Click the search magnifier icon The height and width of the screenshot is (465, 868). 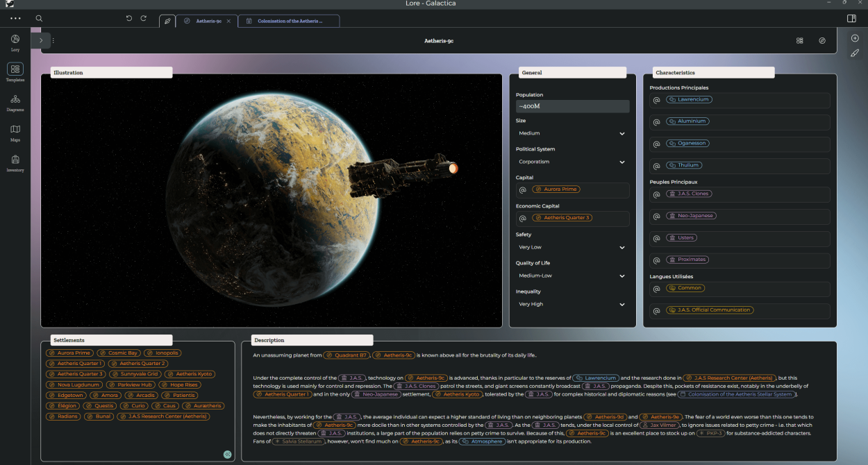[x=39, y=19]
